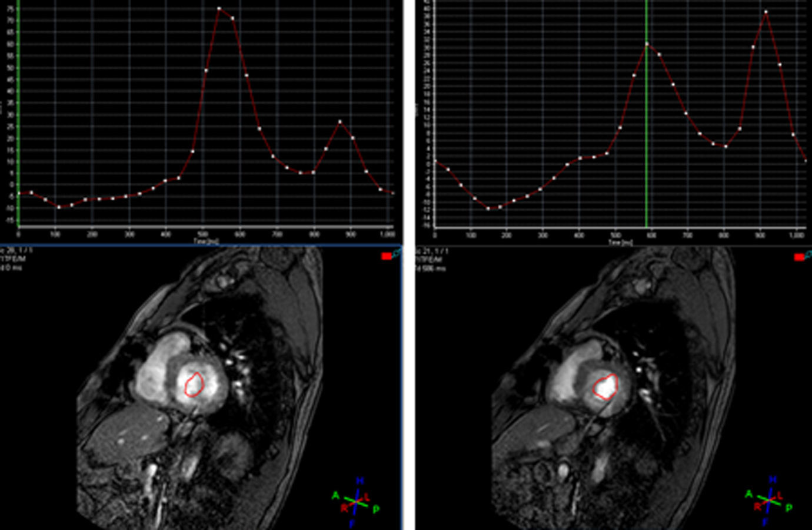Click the green time cursor in right graph
Screen dimensions: 812x530
[646, 118]
